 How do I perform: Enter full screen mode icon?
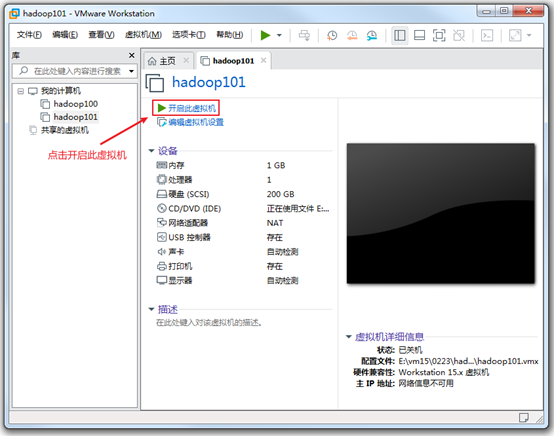[439, 35]
